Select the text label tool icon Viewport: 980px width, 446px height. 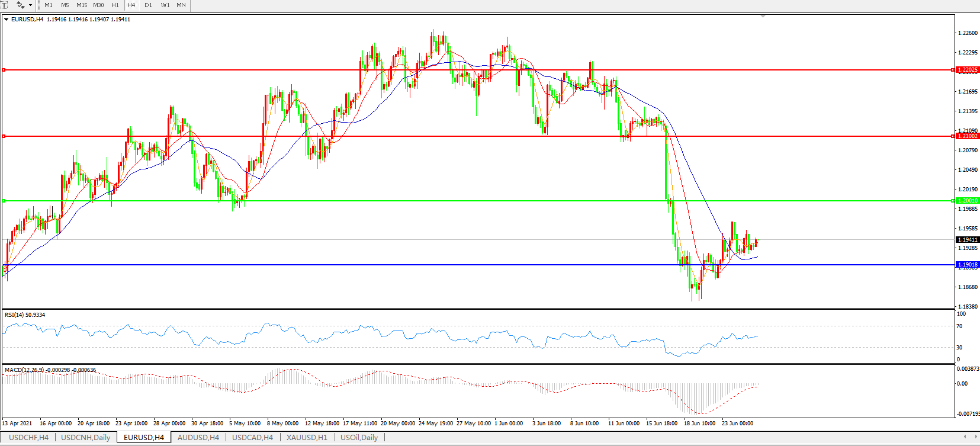4,5
